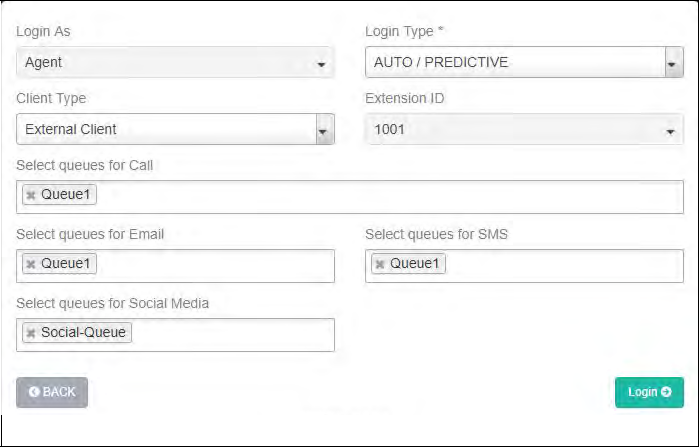This screenshot has width=700, height=448.
Task: Click the Login Type dropdown arrow button
Action: [674, 62]
